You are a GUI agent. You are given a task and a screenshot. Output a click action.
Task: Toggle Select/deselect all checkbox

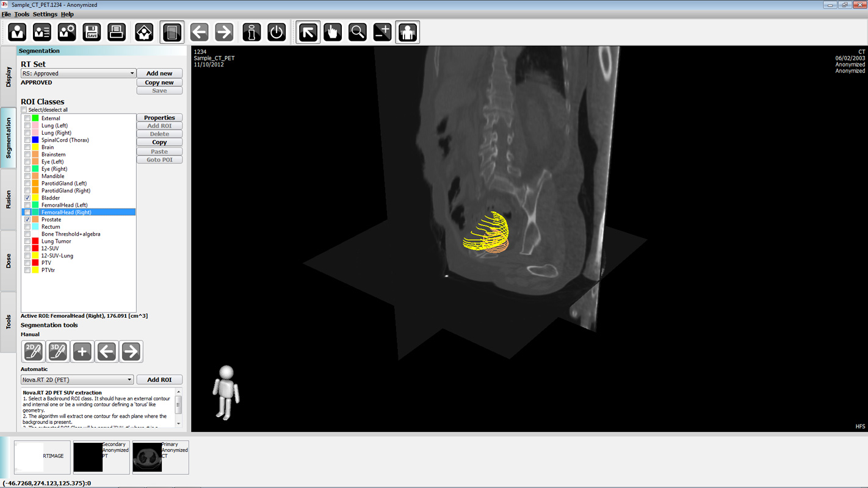pos(24,110)
